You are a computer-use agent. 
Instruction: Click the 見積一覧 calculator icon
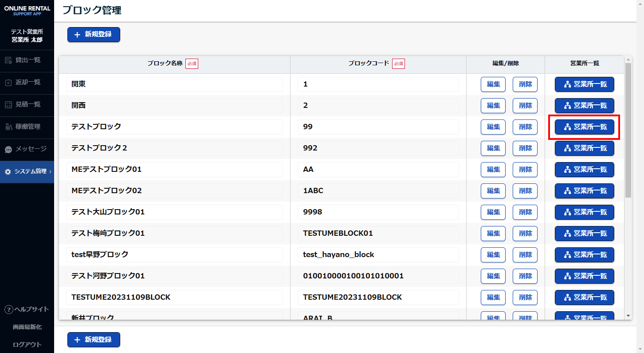click(8, 104)
